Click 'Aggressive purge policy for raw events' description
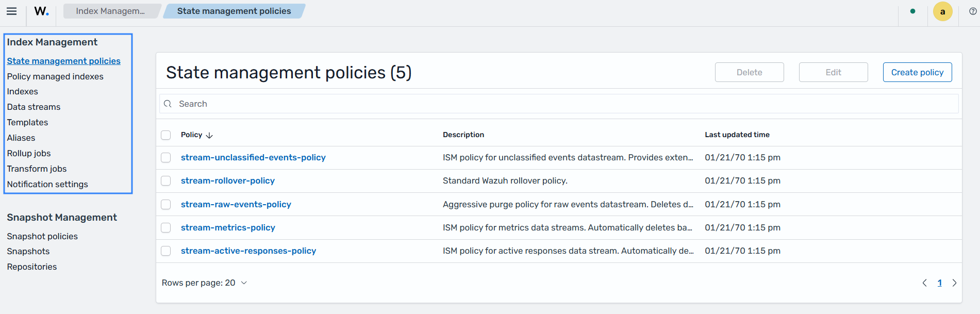 568,204
